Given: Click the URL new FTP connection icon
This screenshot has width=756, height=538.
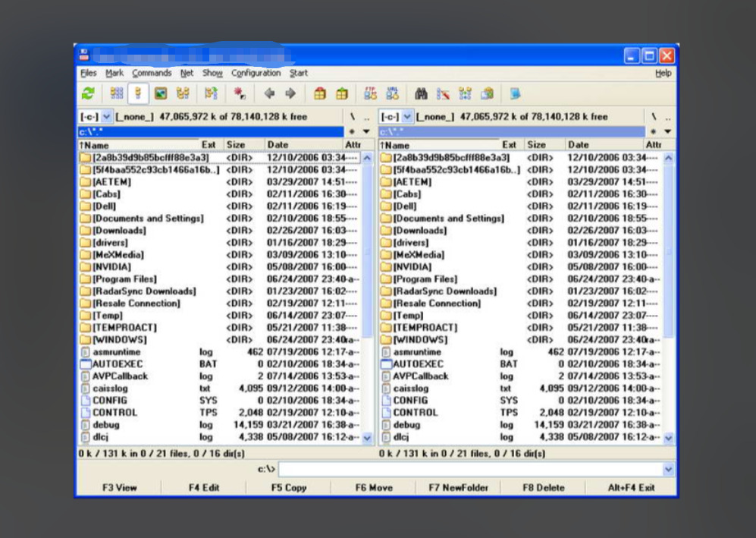Looking at the screenshot, I should point(392,93).
